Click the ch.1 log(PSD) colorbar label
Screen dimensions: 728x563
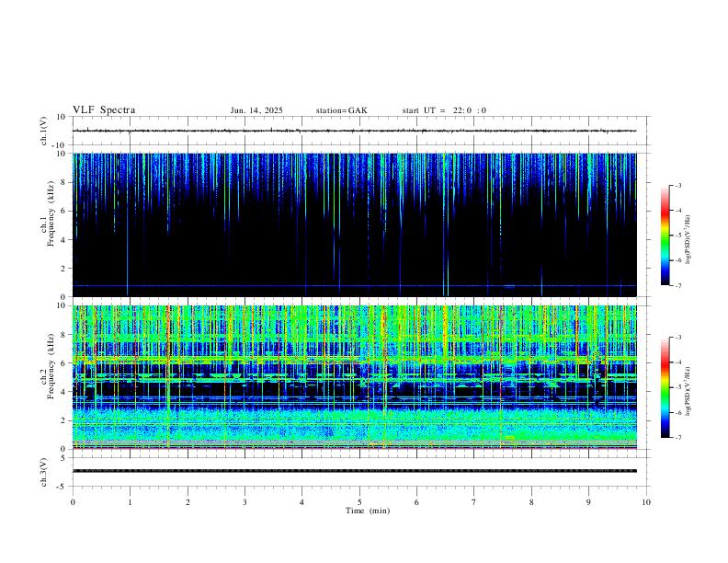688,239
